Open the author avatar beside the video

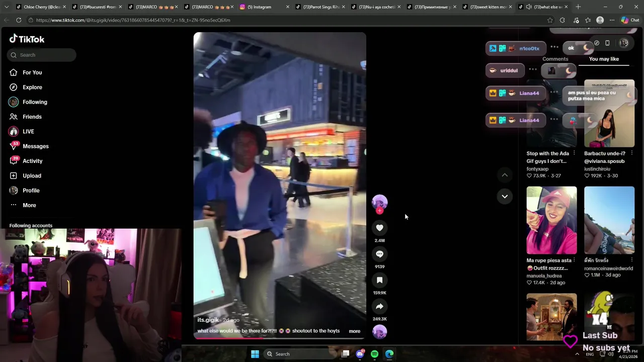point(379,202)
